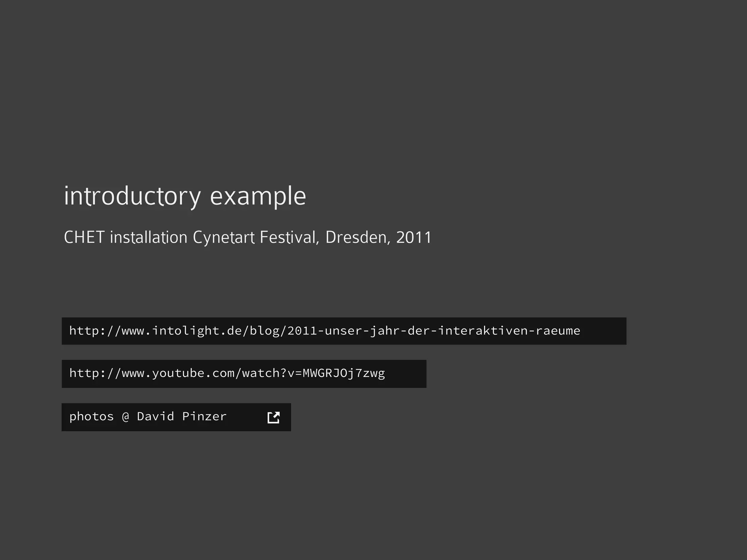Click the word 'photos' in the credit box
Viewport: 747px width, 560px height.
click(x=92, y=417)
